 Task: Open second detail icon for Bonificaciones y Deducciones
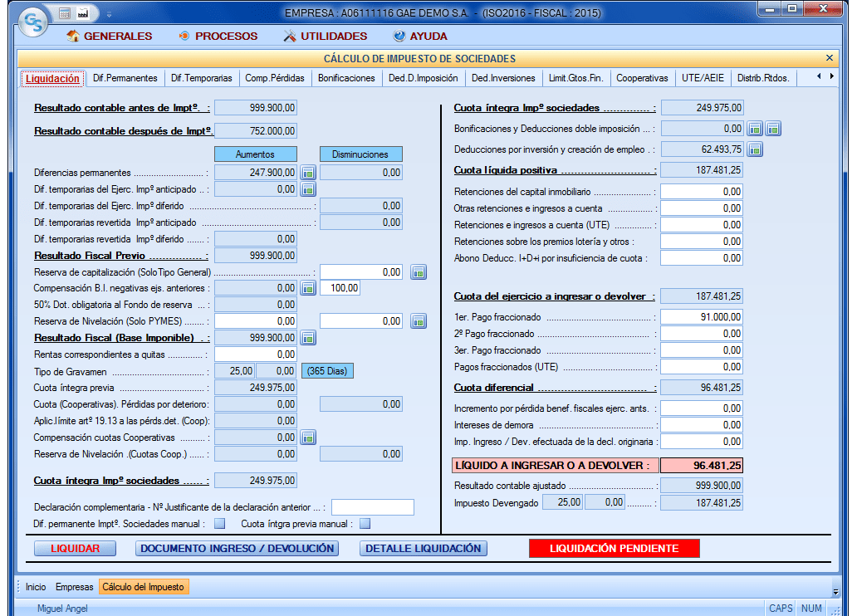(773, 129)
